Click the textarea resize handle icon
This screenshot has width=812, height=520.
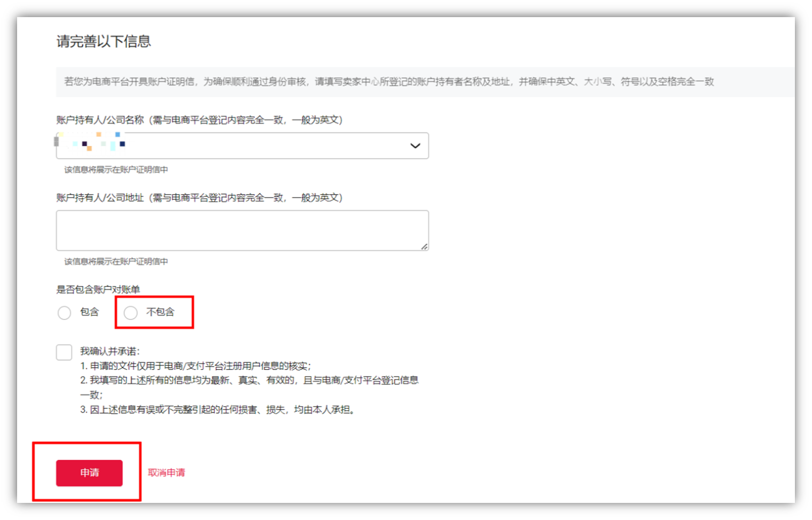pyautogui.click(x=425, y=246)
